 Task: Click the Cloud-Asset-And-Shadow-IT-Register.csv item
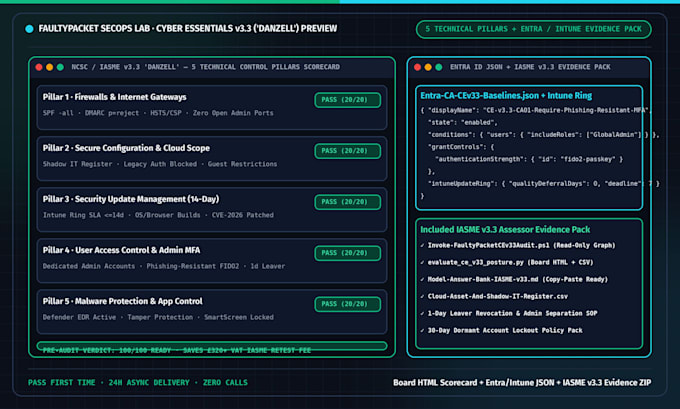[494, 296]
